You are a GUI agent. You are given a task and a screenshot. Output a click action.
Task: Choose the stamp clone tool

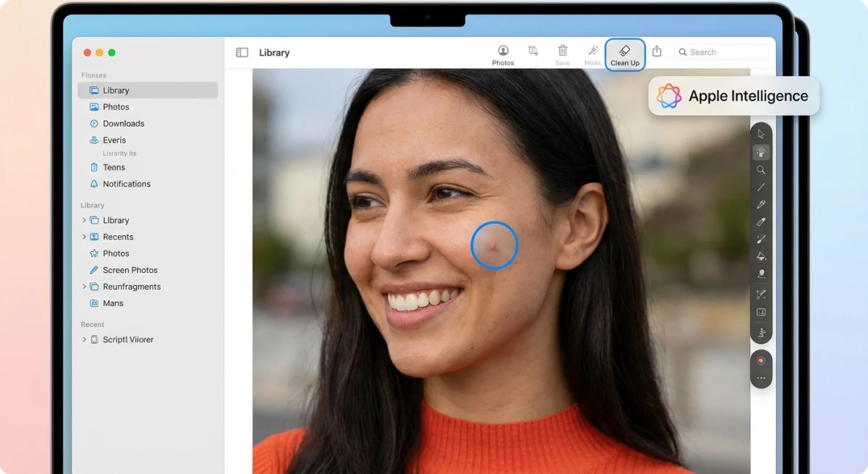tap(761, 274)
